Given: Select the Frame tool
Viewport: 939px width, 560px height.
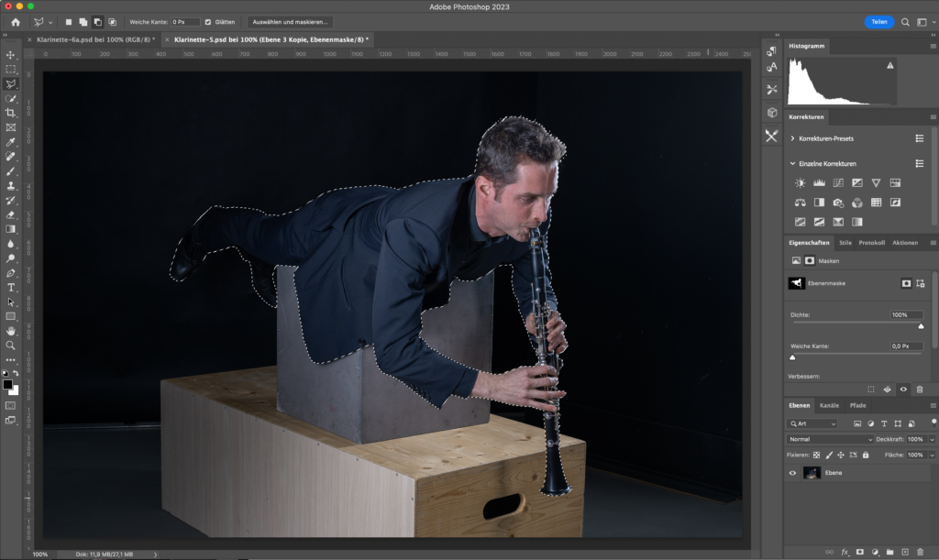Looking at the screenshot, I should click(x=11, y=127).
